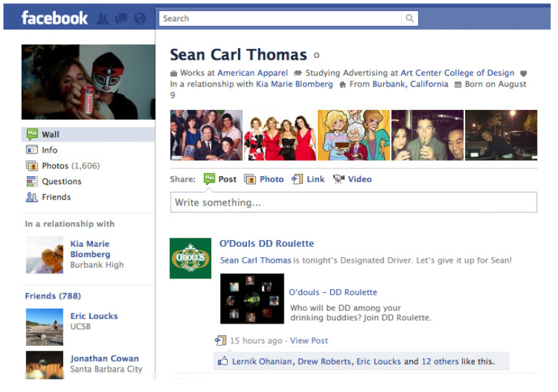Open Eric Loucks link in likes

[x=378, y=362]
